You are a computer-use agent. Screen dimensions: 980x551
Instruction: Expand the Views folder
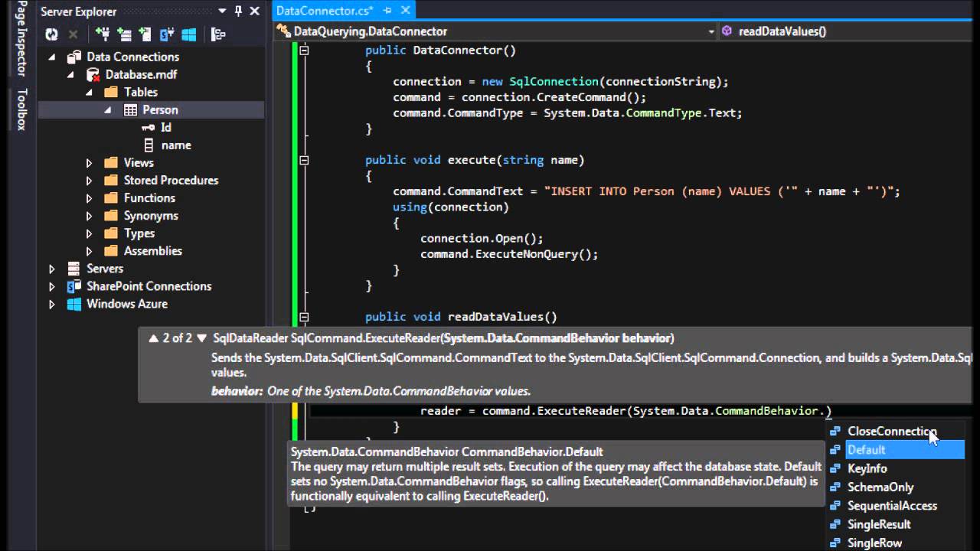89,163
